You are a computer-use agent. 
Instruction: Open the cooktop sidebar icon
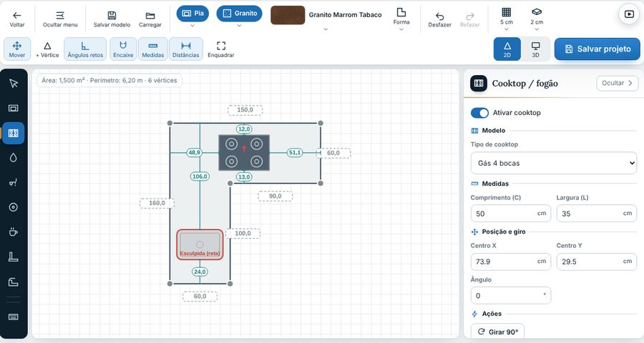14,133
